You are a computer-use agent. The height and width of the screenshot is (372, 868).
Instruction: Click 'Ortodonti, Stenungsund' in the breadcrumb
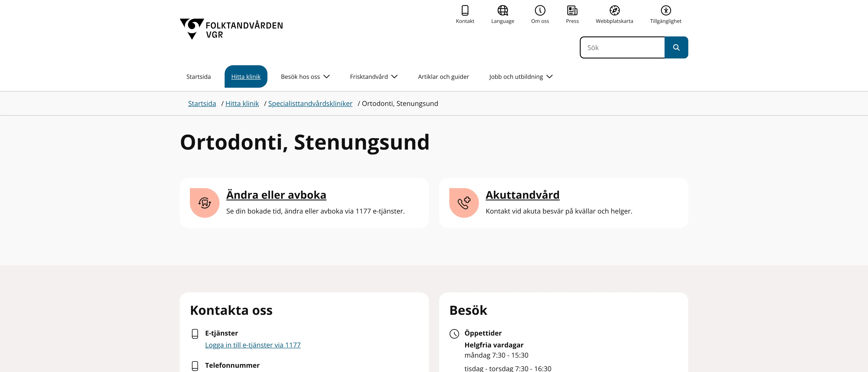point(400,103)
